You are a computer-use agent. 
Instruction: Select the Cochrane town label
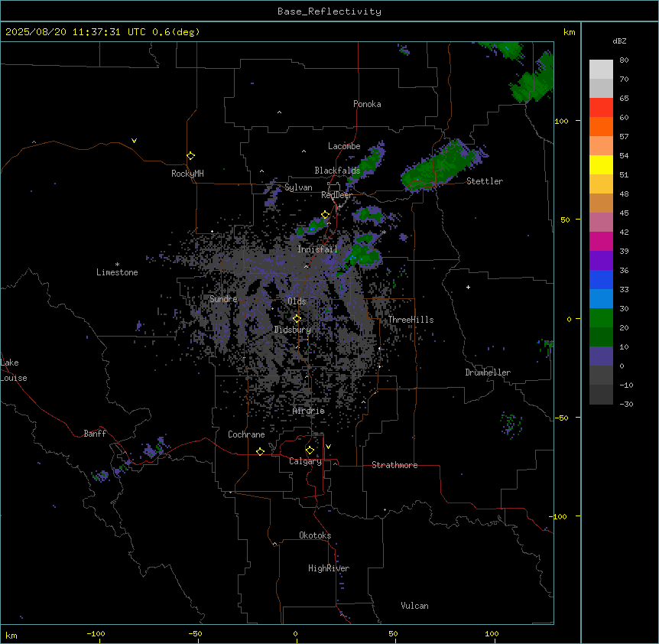[246, 434]
